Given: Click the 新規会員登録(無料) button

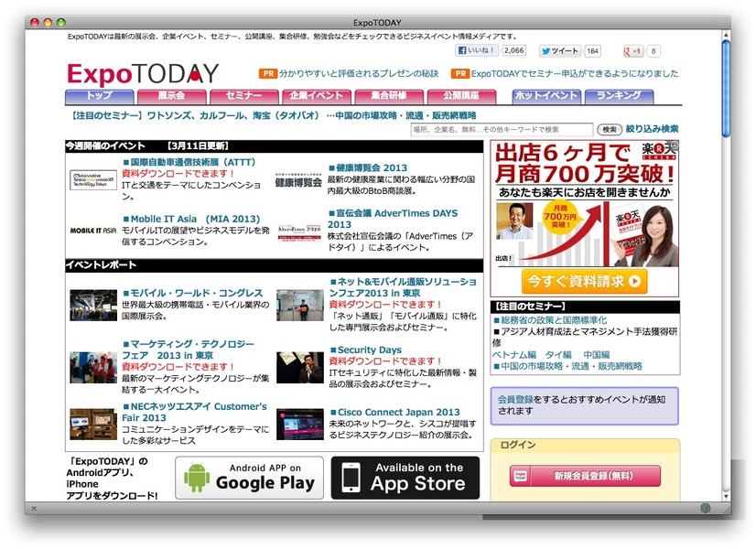Looking at the screenshot, I should coord(585,476).
